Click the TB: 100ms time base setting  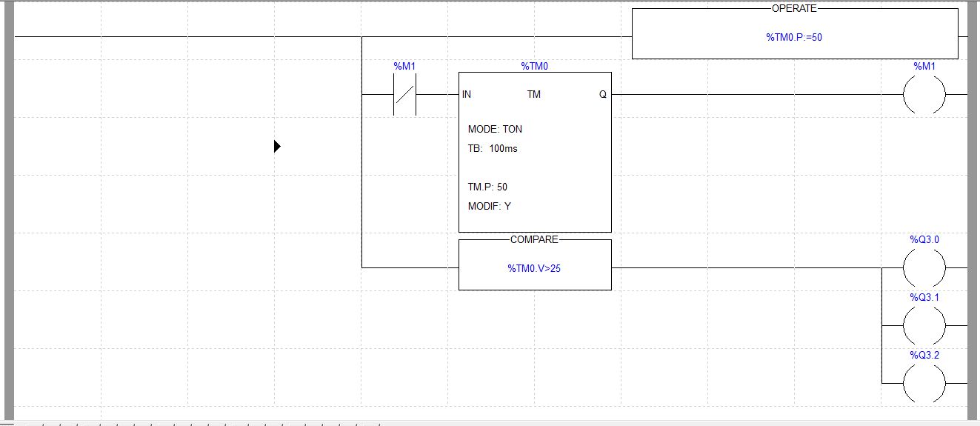point(493,148)
